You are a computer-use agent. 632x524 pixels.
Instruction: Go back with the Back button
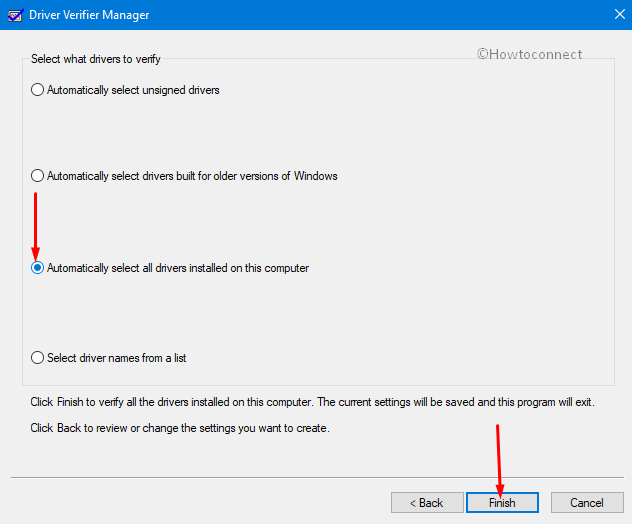tap(427, 503)
